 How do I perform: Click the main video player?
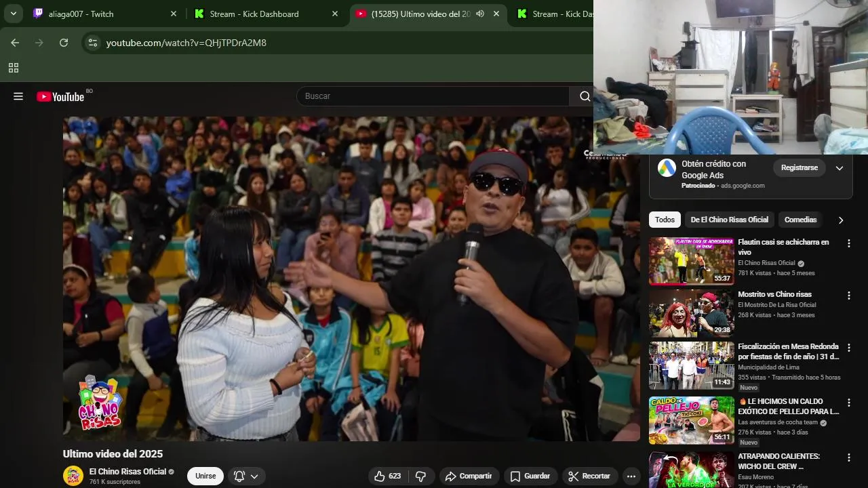coord(351,279)
